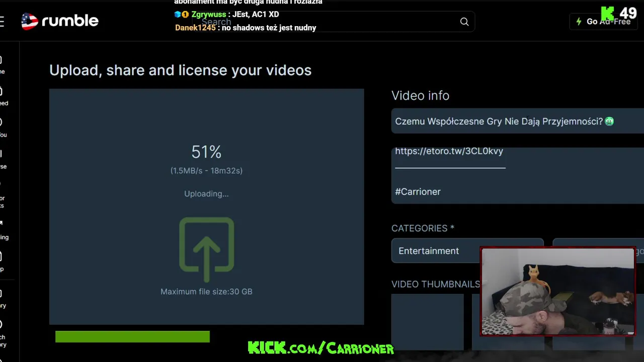Click the video title field 'Czemu Współczesne Gry'

pos(518,121)
